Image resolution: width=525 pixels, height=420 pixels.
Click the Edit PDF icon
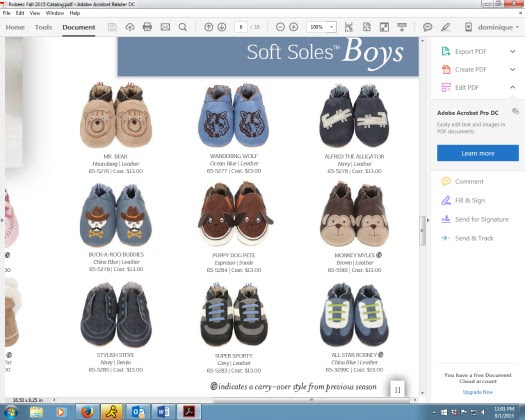click(x=446, y=88)
